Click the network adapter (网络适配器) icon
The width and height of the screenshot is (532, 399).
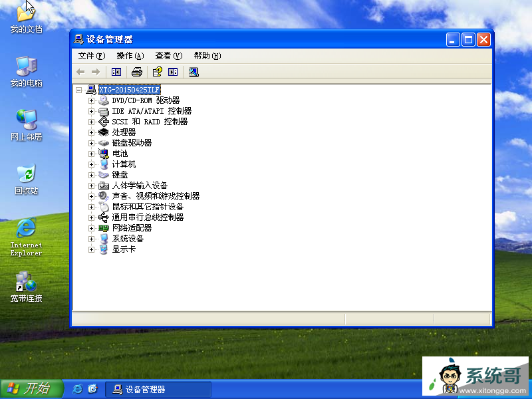(104, 228)
